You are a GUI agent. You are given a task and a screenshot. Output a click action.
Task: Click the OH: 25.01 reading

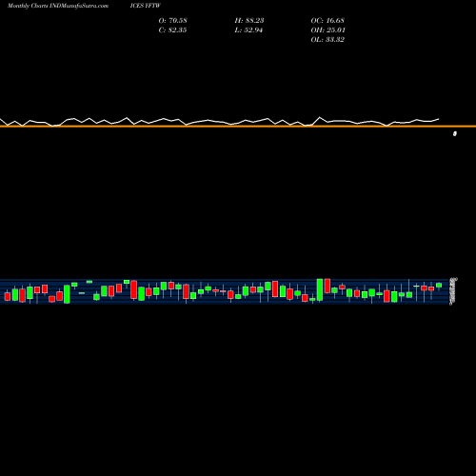pos(328,30)
